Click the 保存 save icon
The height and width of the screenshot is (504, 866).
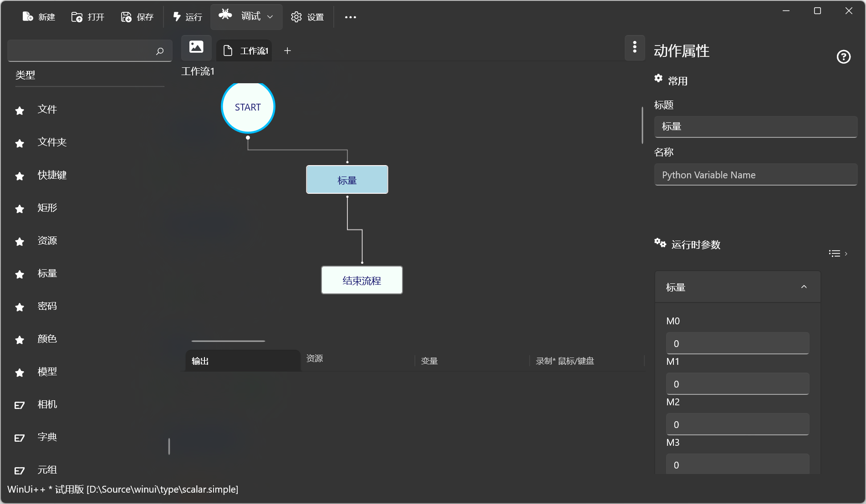tap(126, 17)
